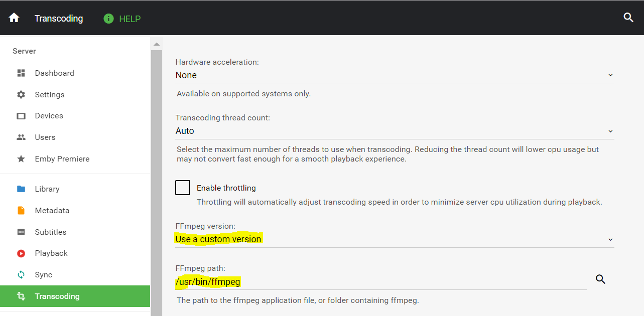Click the green Sync arrows icon
Viewport: 644px width, 316px height.
21,275
